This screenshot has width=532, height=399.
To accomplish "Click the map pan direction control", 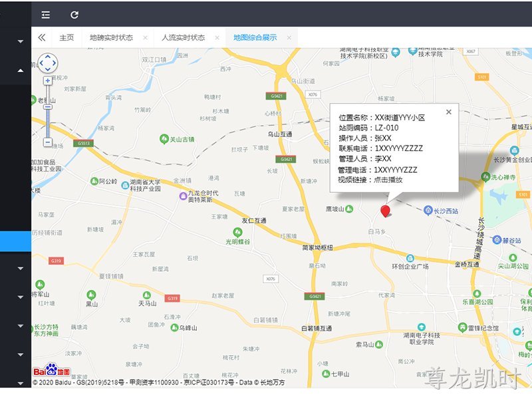I will 47,63.
